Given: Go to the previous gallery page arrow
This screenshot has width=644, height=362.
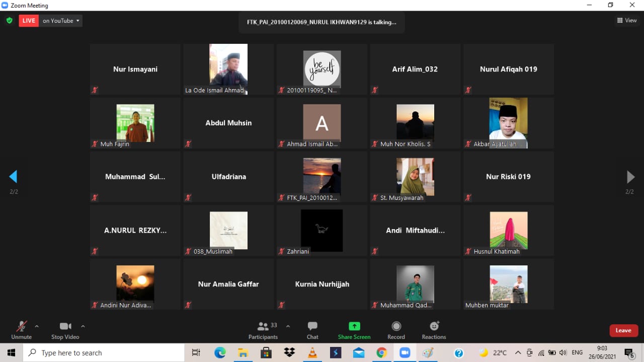Looking at the screenshot, I should (14, 177).
